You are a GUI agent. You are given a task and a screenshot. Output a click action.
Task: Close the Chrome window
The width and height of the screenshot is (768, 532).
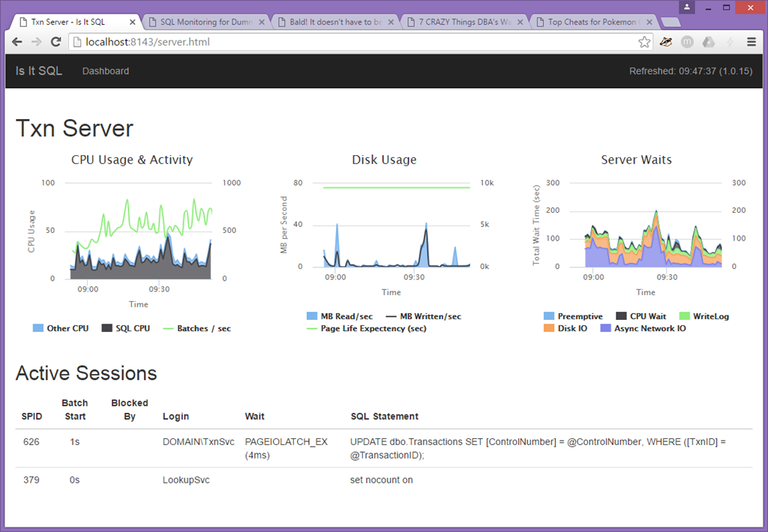pyautogui.click(x=751, y=7)
